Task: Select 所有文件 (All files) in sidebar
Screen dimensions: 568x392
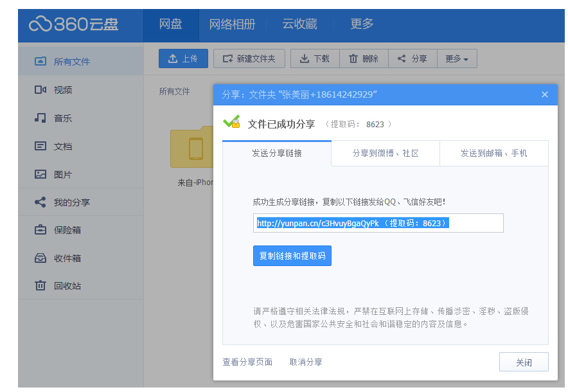Action: tap(71, 62)
